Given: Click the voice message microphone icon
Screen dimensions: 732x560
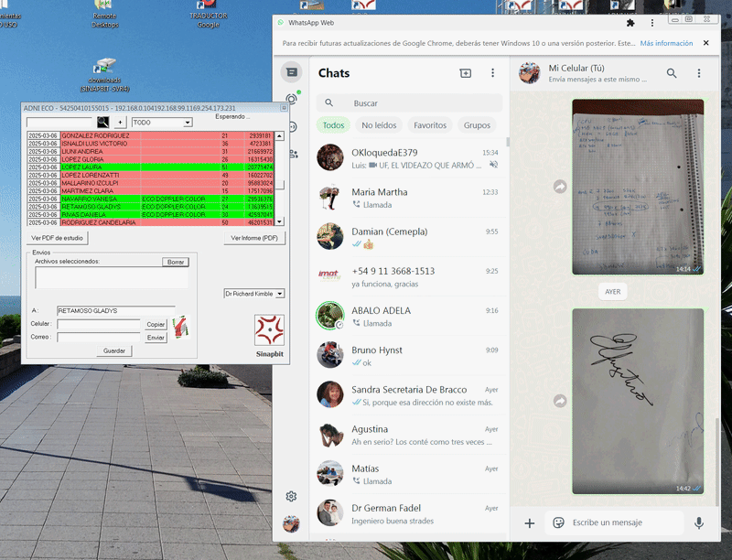Looking at the screenshot, I should 699,522.
